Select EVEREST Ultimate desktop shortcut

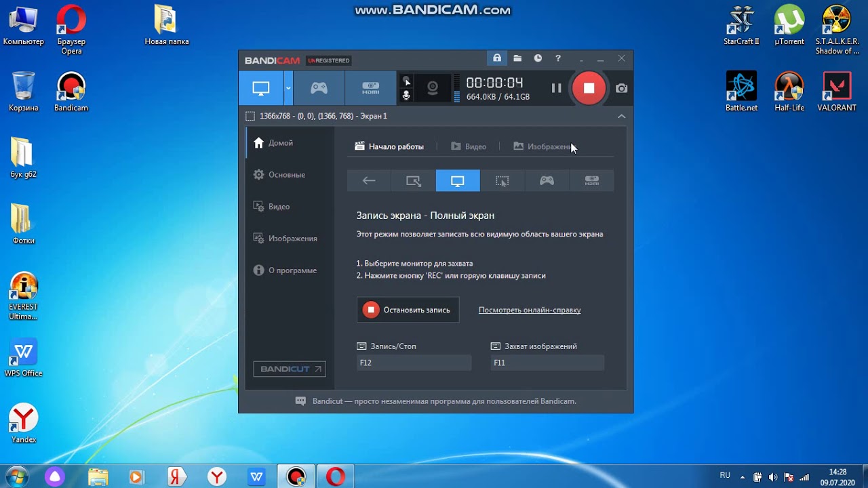(x=24, y=296)
